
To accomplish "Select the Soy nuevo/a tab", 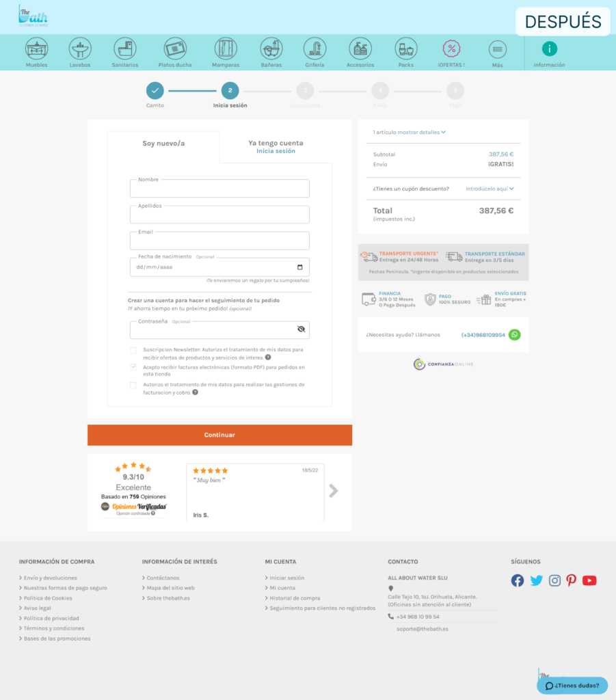I will tap(163, 144).
